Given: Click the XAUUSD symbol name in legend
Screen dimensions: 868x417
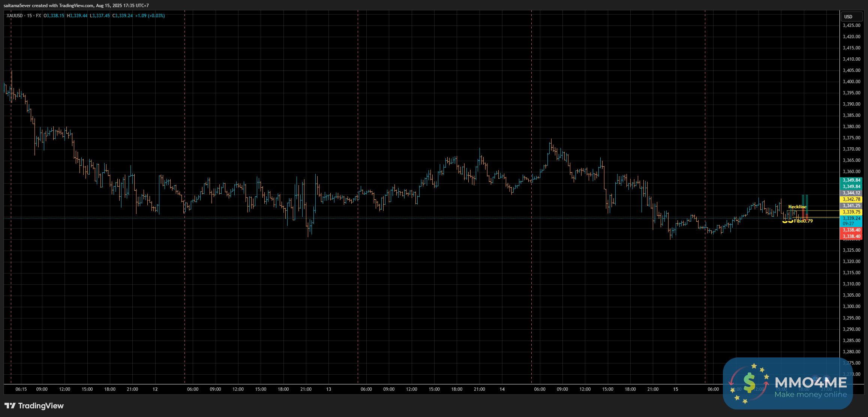Looking at the screenshot, I should click(x=15, y=16).
